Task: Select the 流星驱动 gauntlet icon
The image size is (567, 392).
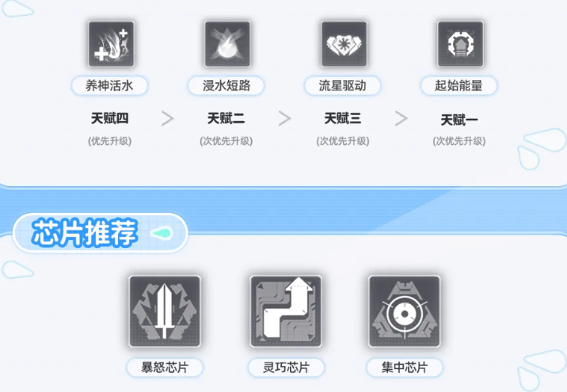Action: click(344, 44)
